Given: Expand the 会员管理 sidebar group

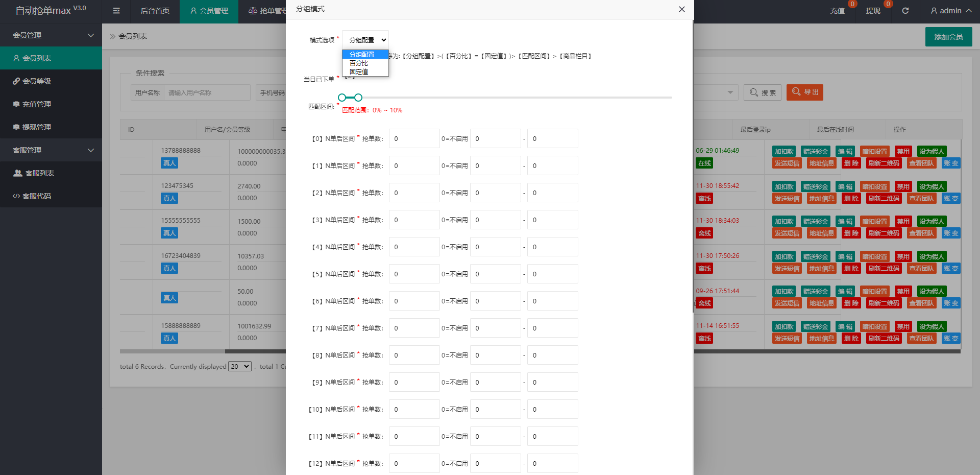Looking at the screenshot, I should click(51, 35).
